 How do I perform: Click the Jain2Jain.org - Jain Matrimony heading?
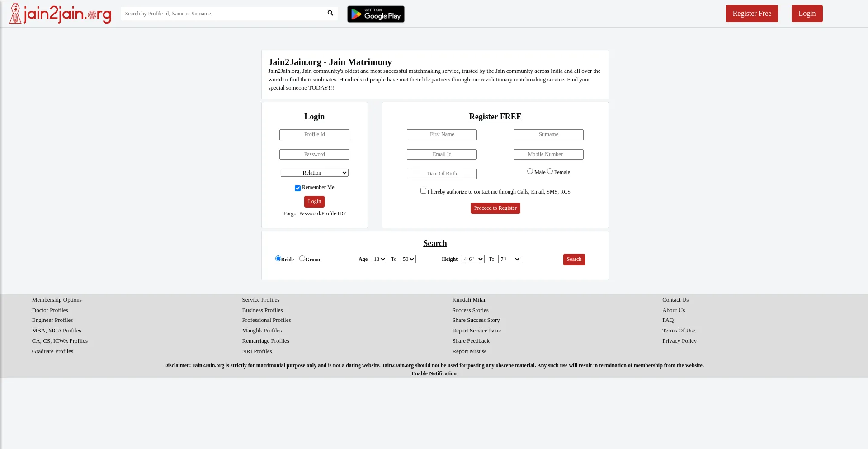330,62
